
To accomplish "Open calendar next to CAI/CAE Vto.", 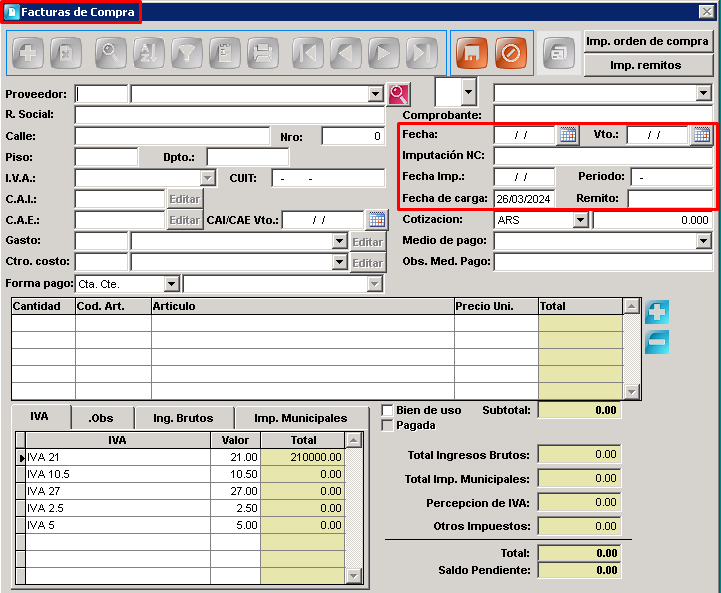I will pos(376,220).
